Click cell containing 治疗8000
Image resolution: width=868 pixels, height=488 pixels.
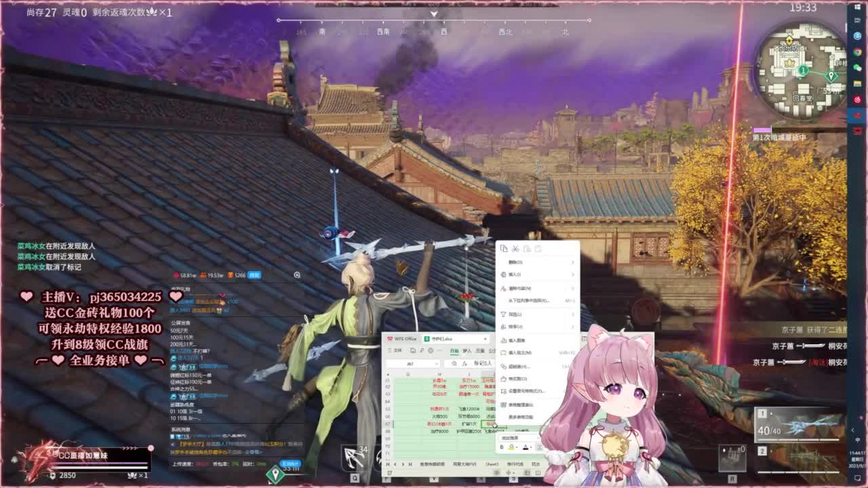point(439,432)
